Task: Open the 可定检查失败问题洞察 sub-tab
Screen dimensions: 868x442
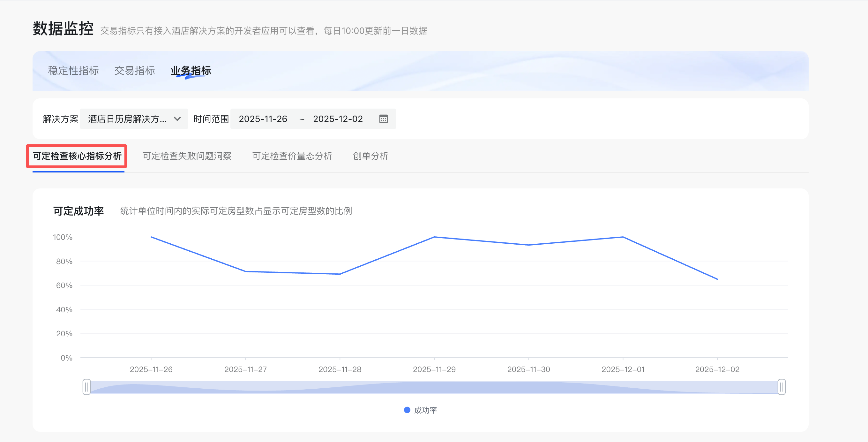Action: pyautogui.click(x=187, y=156)
